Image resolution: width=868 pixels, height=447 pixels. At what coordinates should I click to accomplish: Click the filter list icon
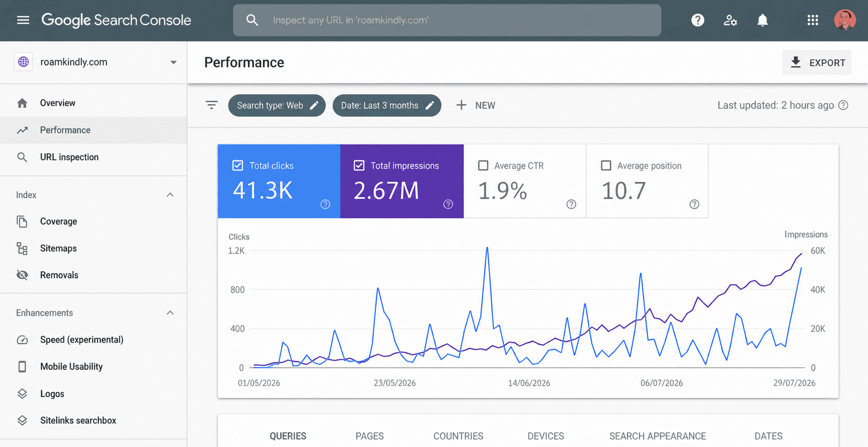(x=212, y=105)
